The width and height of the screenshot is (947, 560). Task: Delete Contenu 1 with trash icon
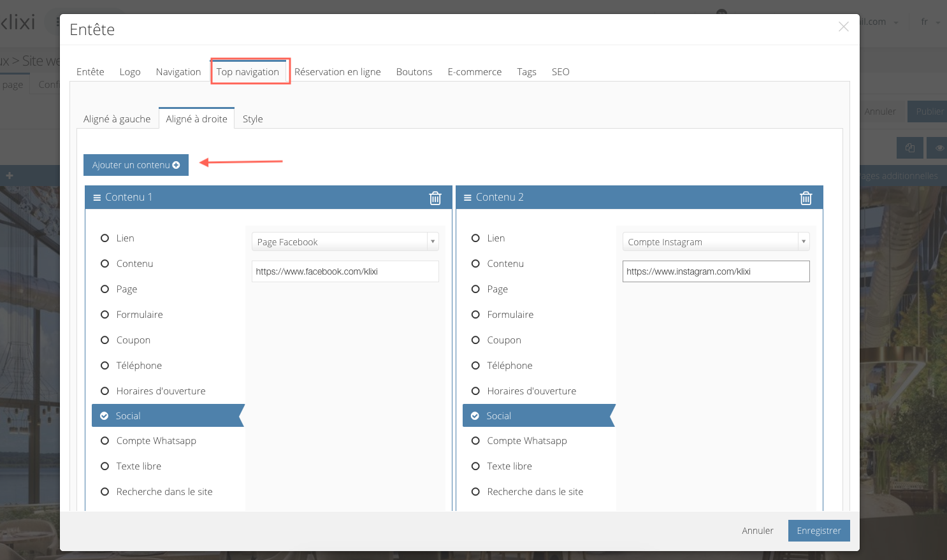coord(435,198)
